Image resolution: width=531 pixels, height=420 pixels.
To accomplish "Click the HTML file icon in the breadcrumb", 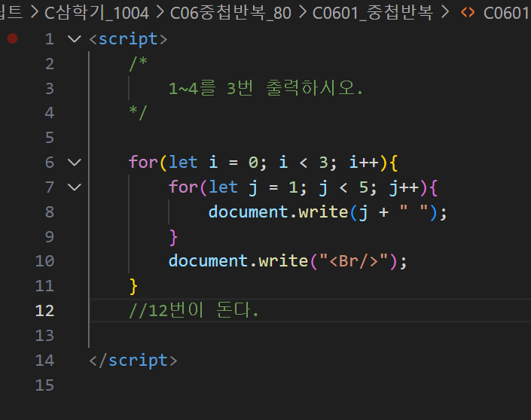I will [468, 13].
